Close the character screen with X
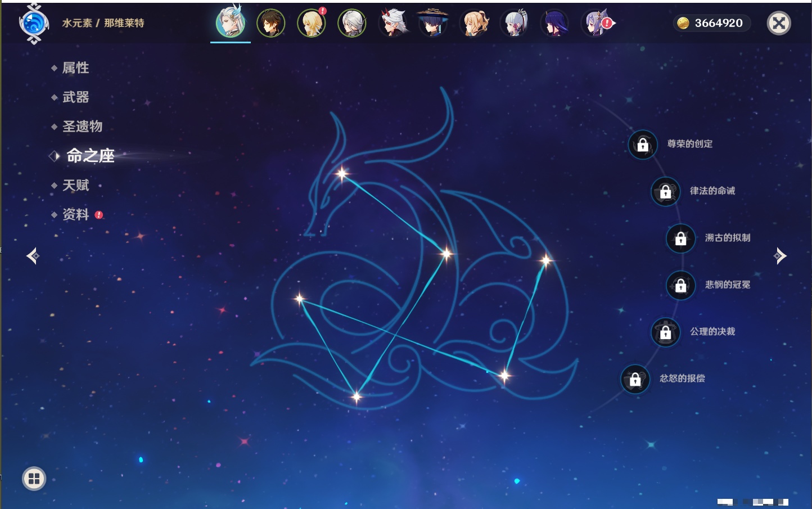 pyautogui.click(x=779, y=23)
